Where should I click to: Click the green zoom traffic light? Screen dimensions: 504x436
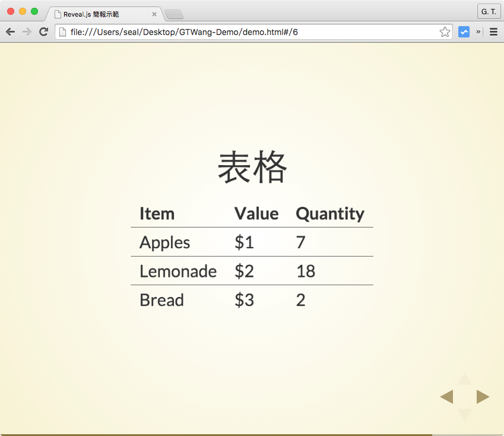click(x=34, y=11)
